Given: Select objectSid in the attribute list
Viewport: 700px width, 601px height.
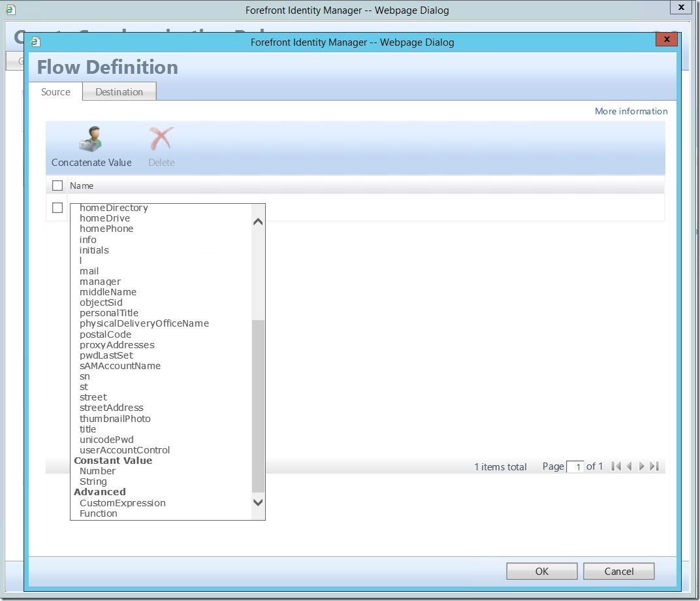Looking at the screenshot, I should pyautogui.click(x=101, y=302).
